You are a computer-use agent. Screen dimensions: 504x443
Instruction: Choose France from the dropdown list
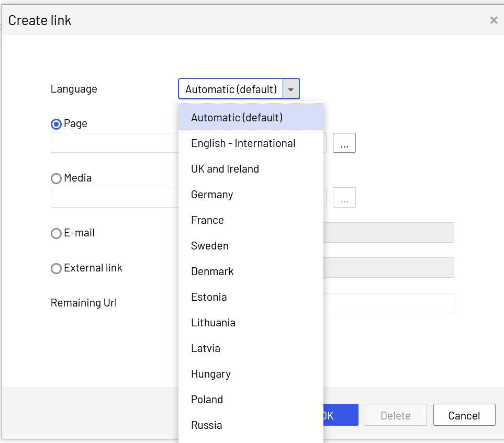[207, 220]
